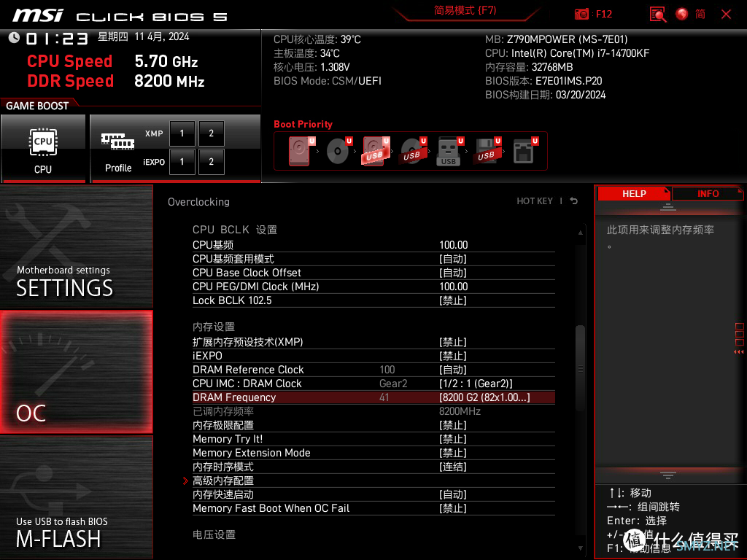The height and width of the screenshot is (560, 747).
Task: Select the network boot device icon
Action: click(x=525, y=151)
